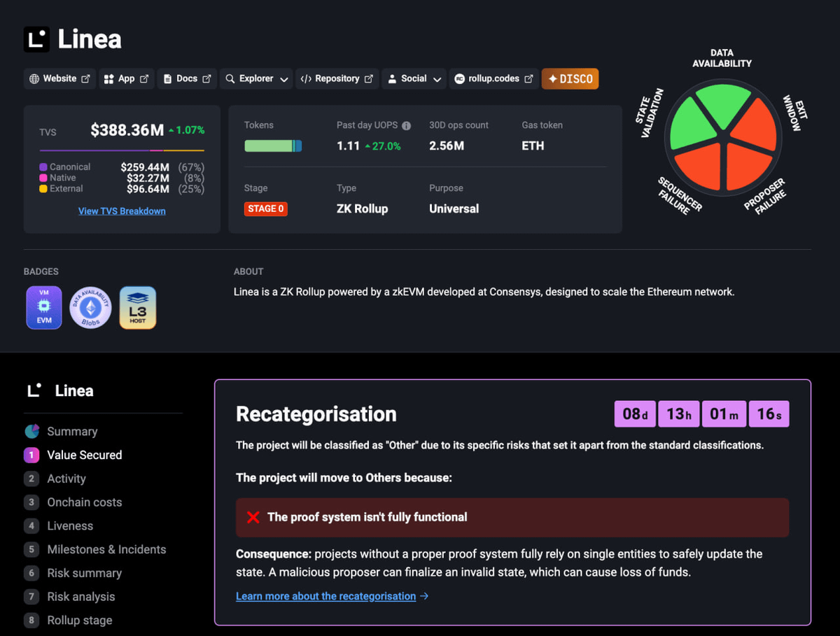Open the App link button
840x636 pixels.
tap(126, 79)
